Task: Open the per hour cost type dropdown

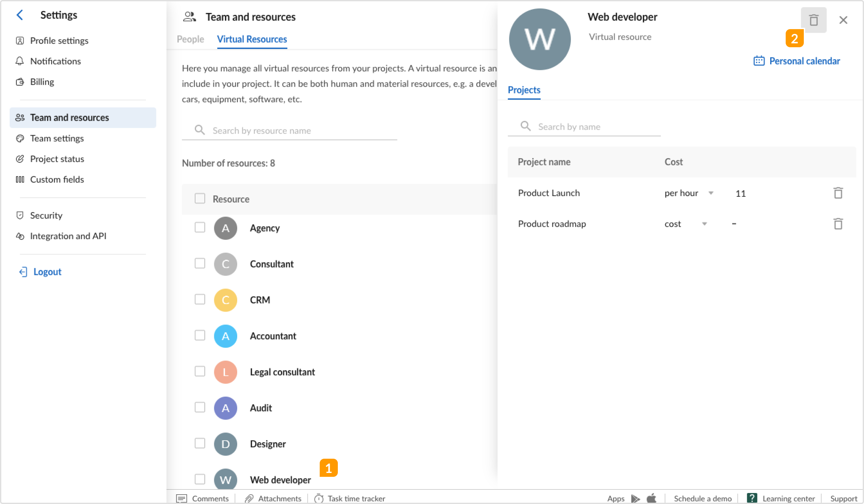Action: point(689,193)
